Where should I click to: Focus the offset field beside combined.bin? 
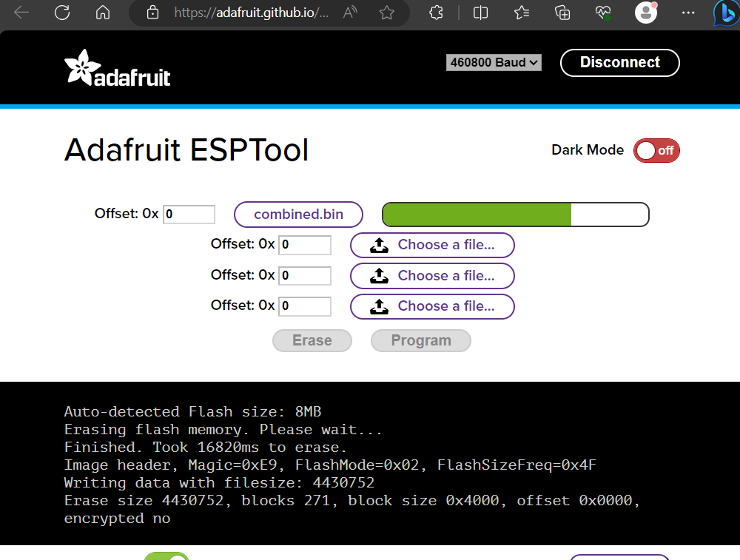(x=189, y=215)
